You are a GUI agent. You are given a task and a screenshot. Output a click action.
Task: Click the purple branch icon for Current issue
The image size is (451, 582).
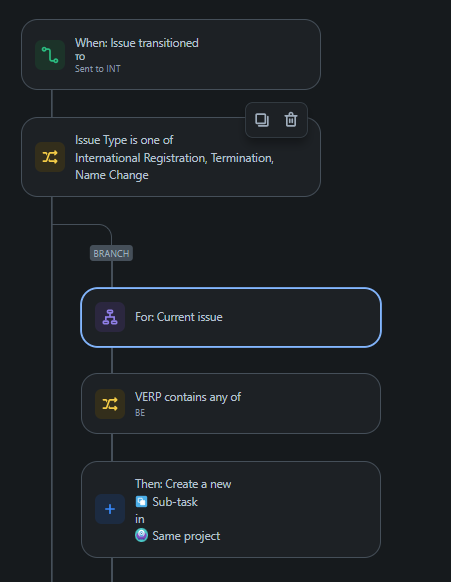(x=110, y=317)
